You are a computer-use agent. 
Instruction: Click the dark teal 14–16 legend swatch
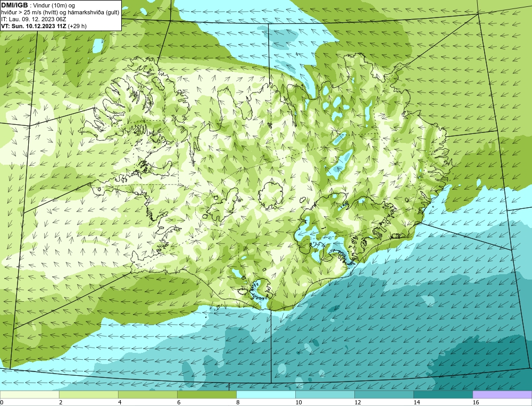[443, 394]
